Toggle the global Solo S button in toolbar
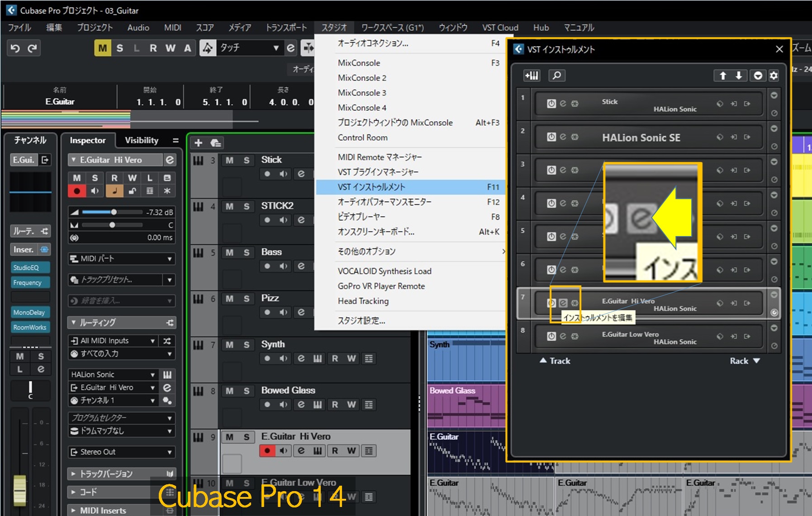 click(120, 48)
